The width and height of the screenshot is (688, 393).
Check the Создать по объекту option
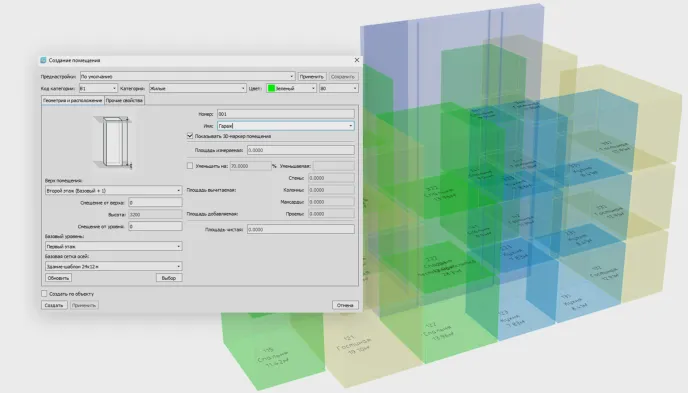[x=44, y=293]
